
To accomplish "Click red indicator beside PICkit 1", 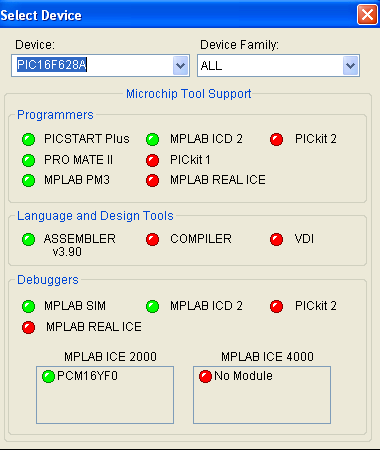I will point(153,160).
